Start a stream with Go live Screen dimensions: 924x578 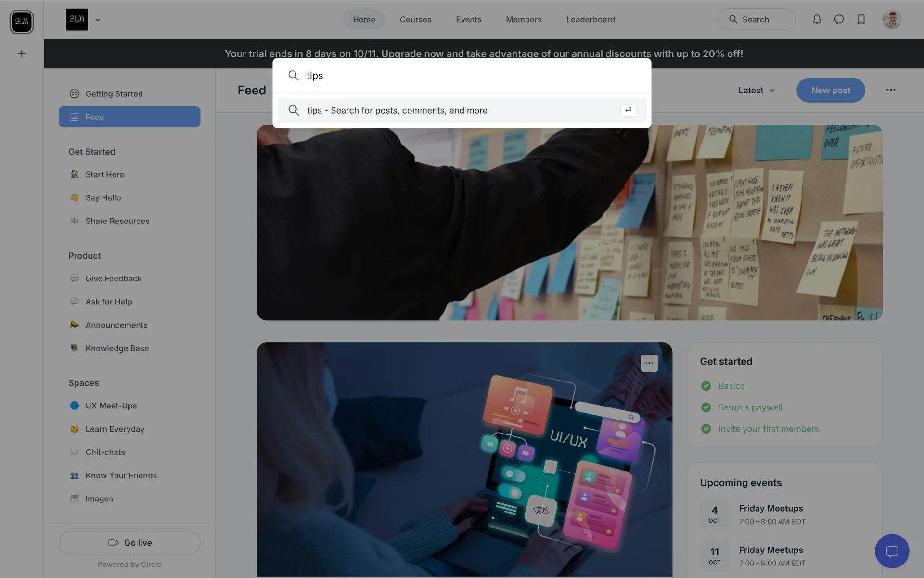coord(129,543)
